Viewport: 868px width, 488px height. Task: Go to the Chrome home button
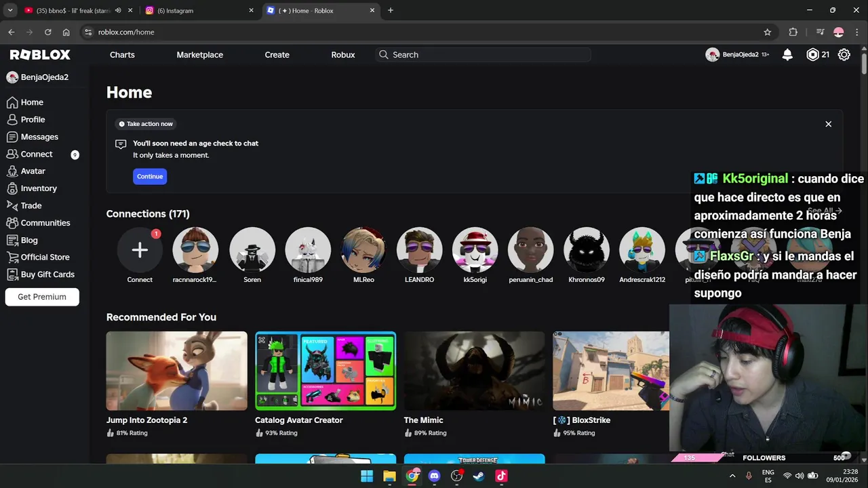pyautogui.click(x=66, y=32)
